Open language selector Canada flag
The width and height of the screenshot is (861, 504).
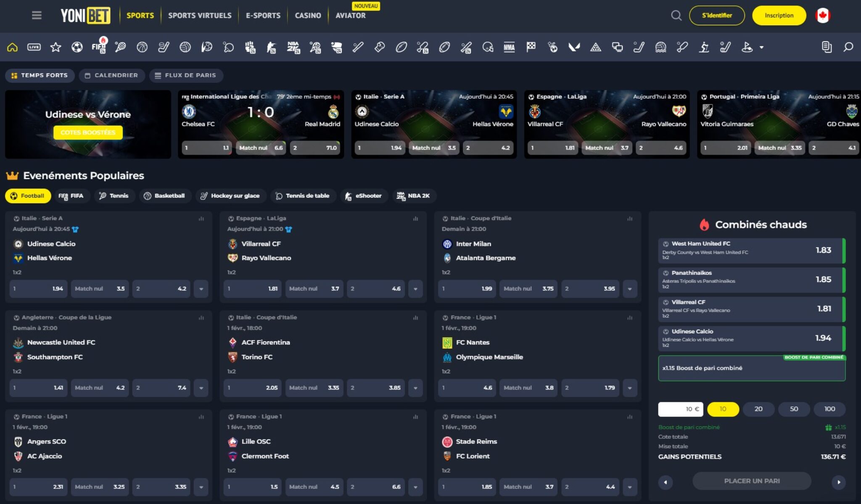tap(823, 16)
